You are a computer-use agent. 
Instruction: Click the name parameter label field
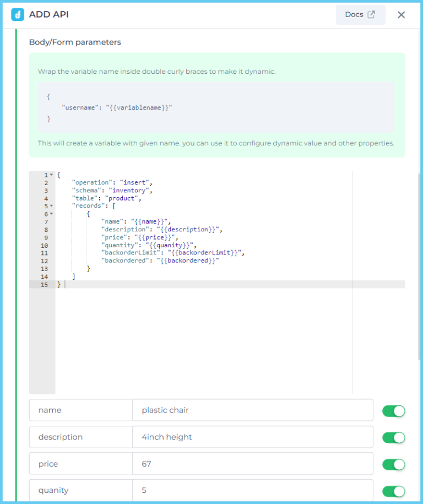pos(80,410)
